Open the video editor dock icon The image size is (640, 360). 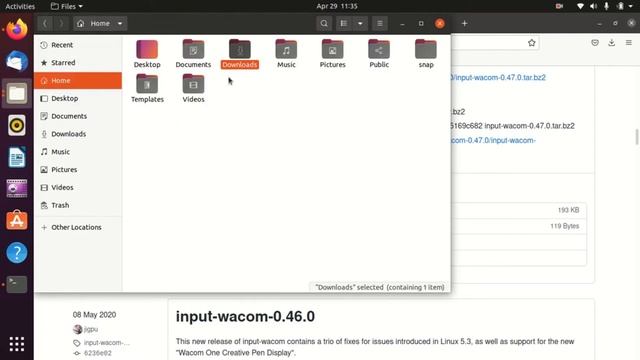(x=17, y=189)
